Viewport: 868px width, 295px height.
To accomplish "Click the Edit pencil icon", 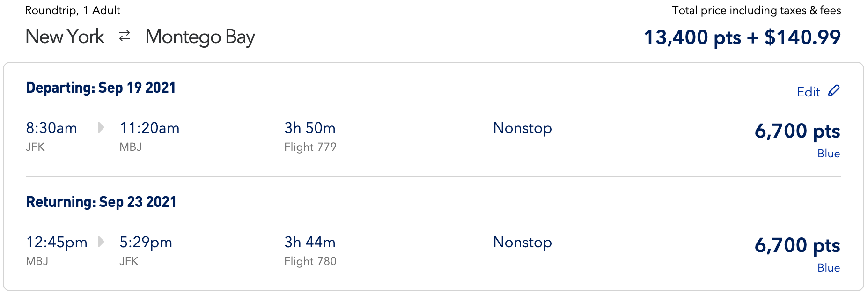I will click(x=834, y=91).
